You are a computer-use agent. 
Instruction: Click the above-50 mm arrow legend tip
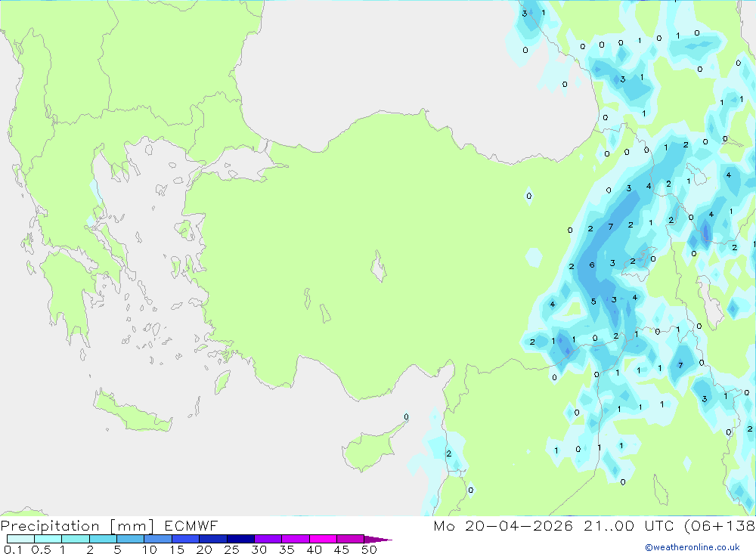coord(377,540)
